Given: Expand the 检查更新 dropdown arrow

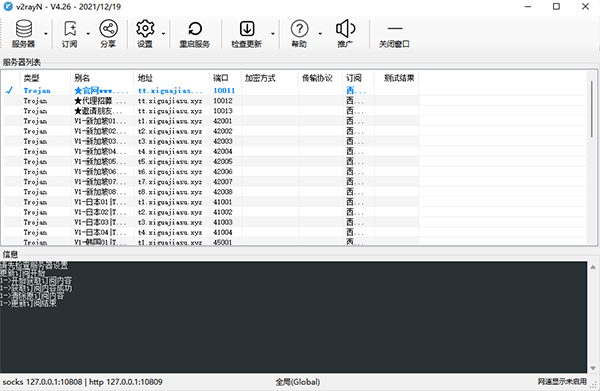Looking at the screenshot, I should pos(273,34).
